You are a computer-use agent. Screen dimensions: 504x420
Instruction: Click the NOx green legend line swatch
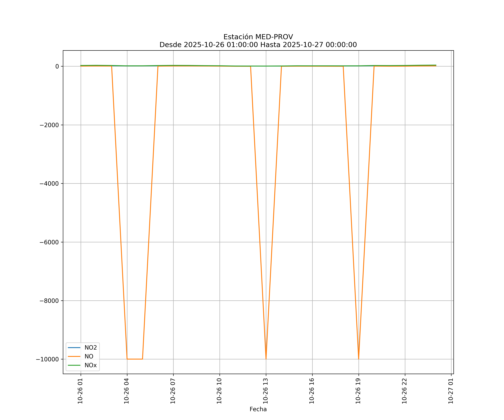(x=74, y=365)
